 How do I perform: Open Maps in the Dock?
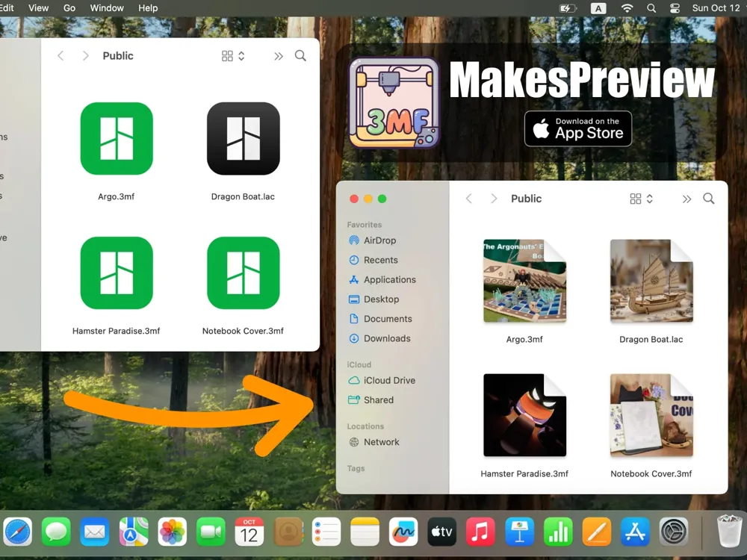coord(134,532)
